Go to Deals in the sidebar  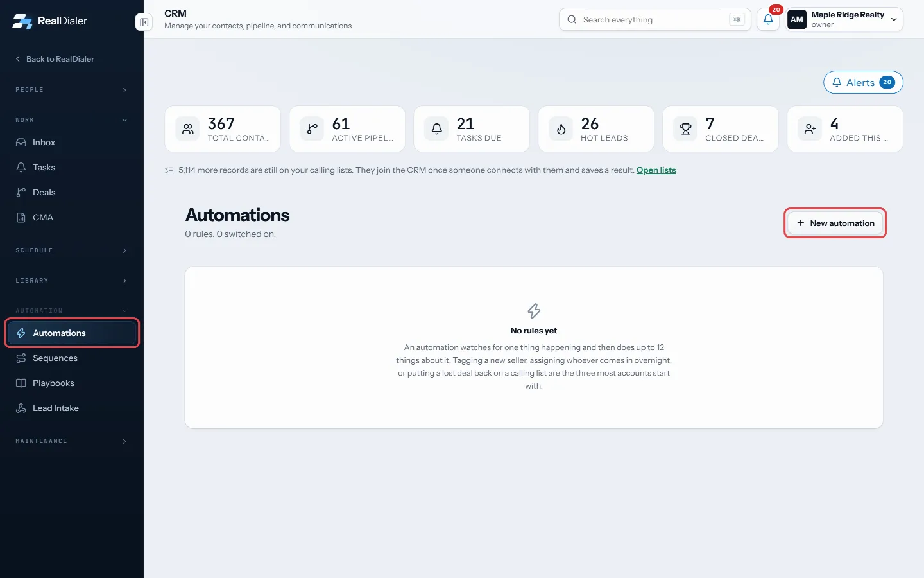[72, 193]
